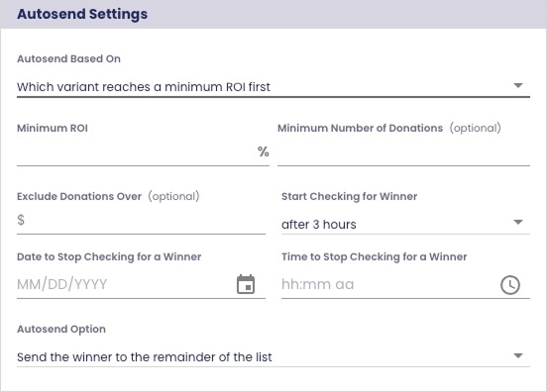Click the Time to Stop Checking label
Viewport: 547px width, 392px height.
click(x=374, y=256)
